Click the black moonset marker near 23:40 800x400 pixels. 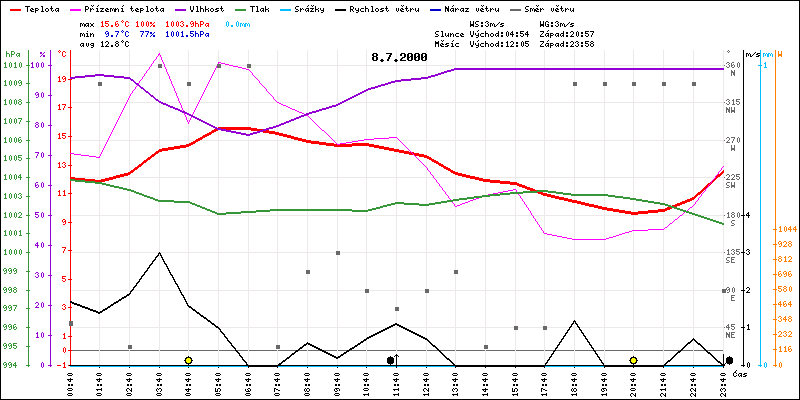729,360
